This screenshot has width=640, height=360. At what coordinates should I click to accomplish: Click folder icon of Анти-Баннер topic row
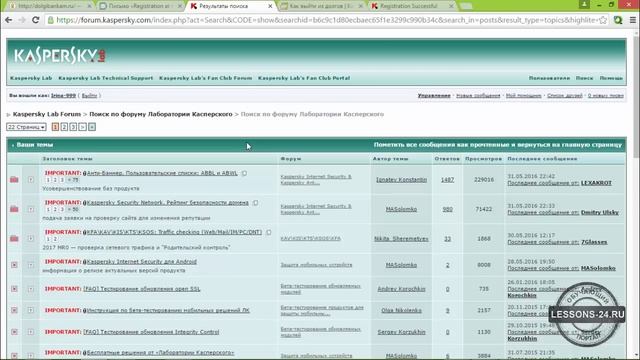pyautogui.click(x=14, y=180)
